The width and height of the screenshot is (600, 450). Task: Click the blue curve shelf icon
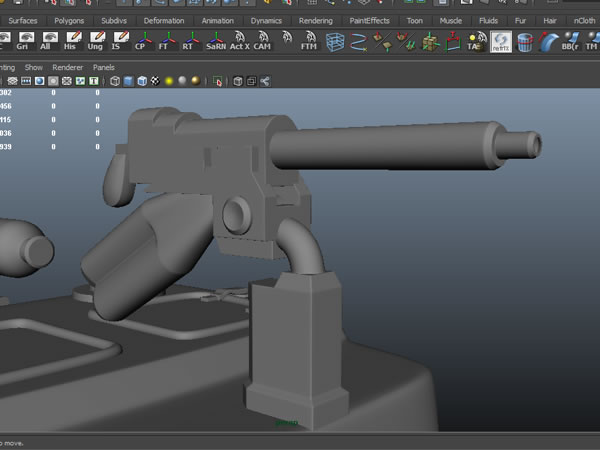coord(359,42)
